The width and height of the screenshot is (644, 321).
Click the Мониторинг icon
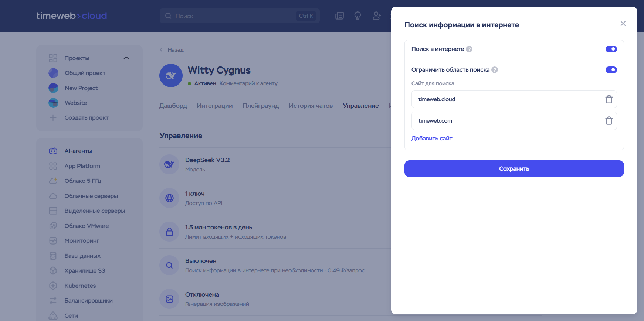(53, 240)
